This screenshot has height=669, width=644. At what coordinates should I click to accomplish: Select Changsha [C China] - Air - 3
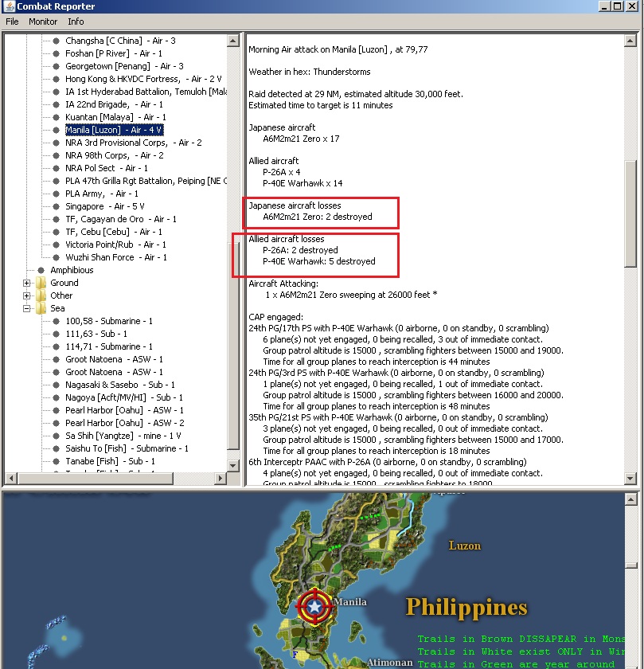click(120, 41)
